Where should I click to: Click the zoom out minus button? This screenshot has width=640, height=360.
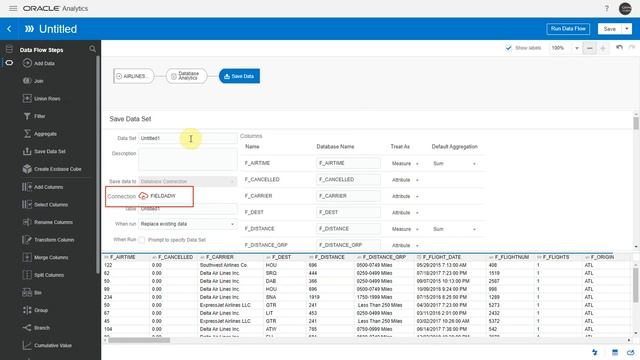tap(589, 48)
